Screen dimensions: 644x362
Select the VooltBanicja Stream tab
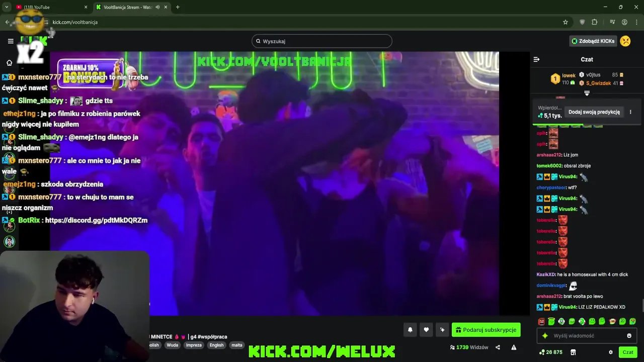pyautogui.click(x=132, y=7)
